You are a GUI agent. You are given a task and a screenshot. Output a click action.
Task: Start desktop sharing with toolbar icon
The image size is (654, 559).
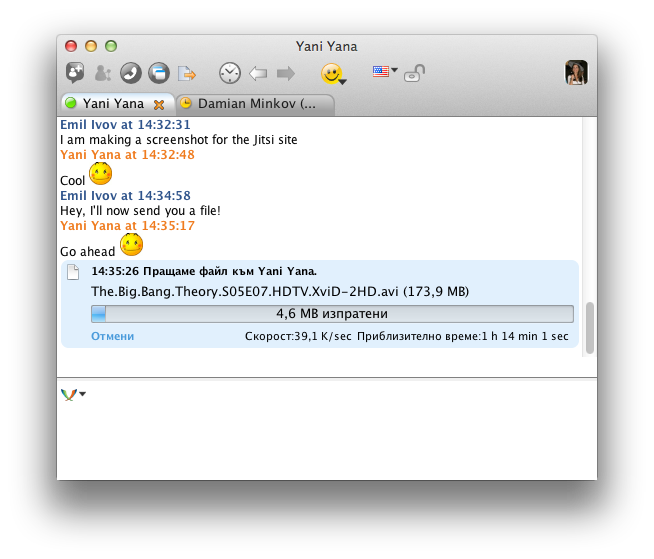158,73
